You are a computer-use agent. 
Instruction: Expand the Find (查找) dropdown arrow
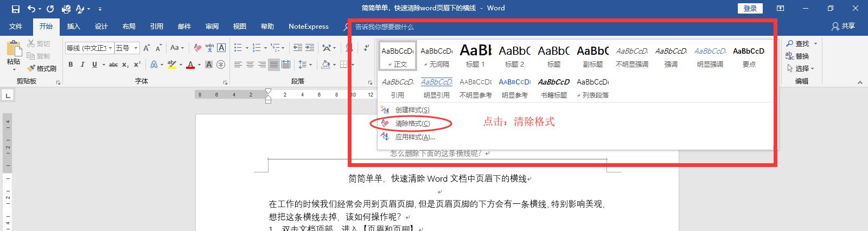tap(815, 43)
